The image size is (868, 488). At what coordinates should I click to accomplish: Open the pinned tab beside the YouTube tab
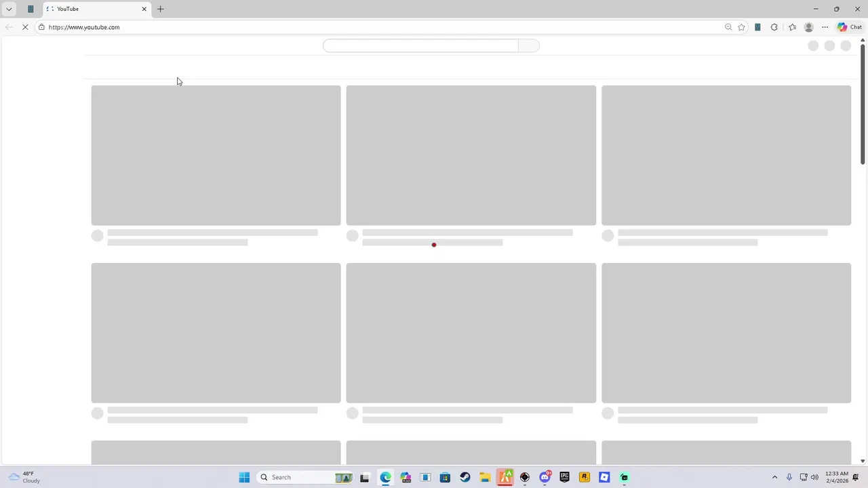tap(31, 9)
